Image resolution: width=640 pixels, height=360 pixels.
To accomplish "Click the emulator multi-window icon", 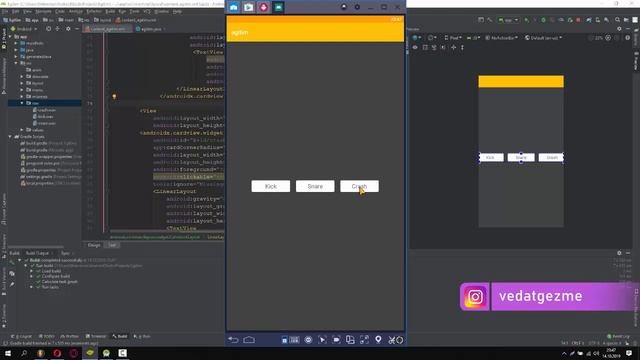I will [350, 340].
